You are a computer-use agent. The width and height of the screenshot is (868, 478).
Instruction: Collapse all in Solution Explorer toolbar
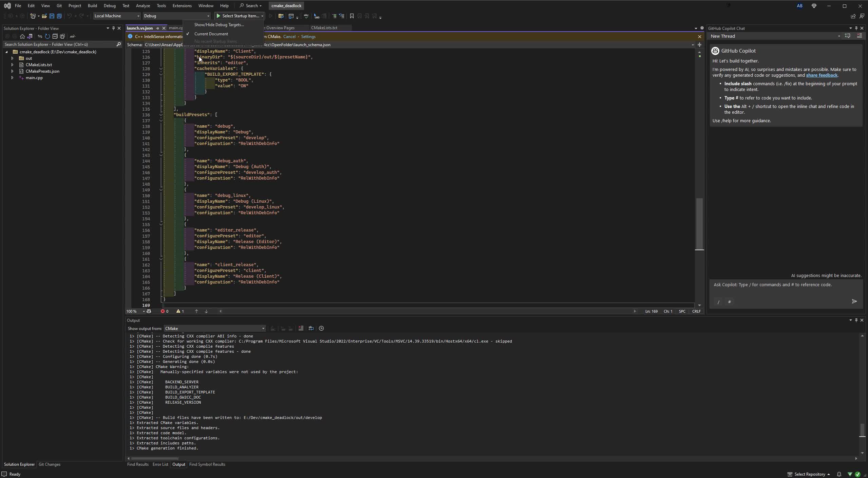[55, 36]
